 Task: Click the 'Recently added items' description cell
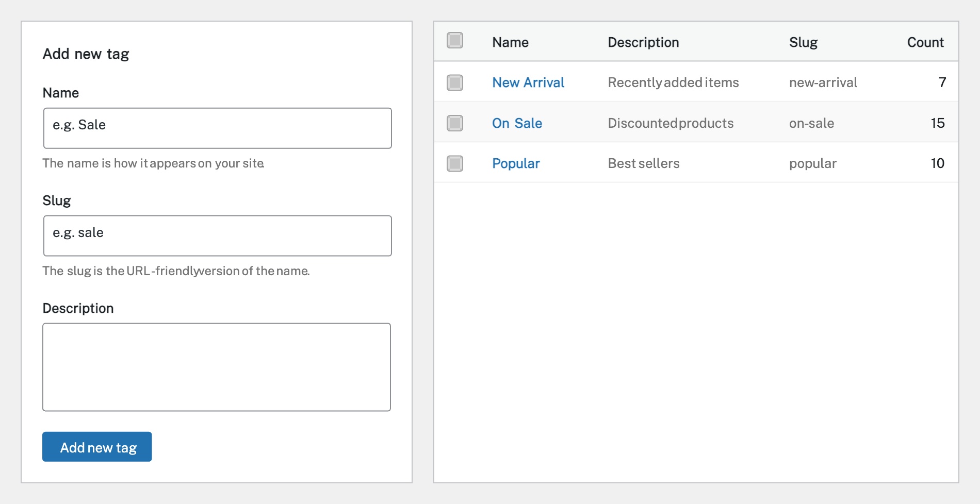point(673,82)
